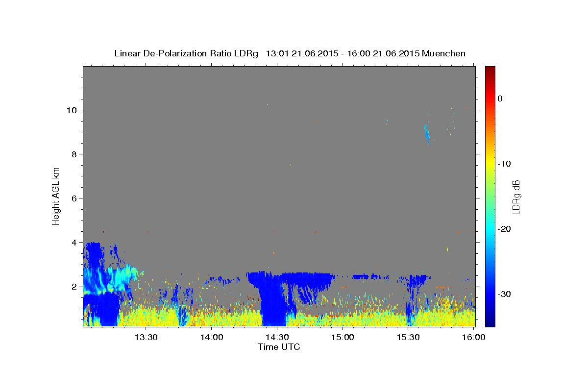
Task: Click the 'LDRg dB' colorbar label
Action: coord(515,197)
